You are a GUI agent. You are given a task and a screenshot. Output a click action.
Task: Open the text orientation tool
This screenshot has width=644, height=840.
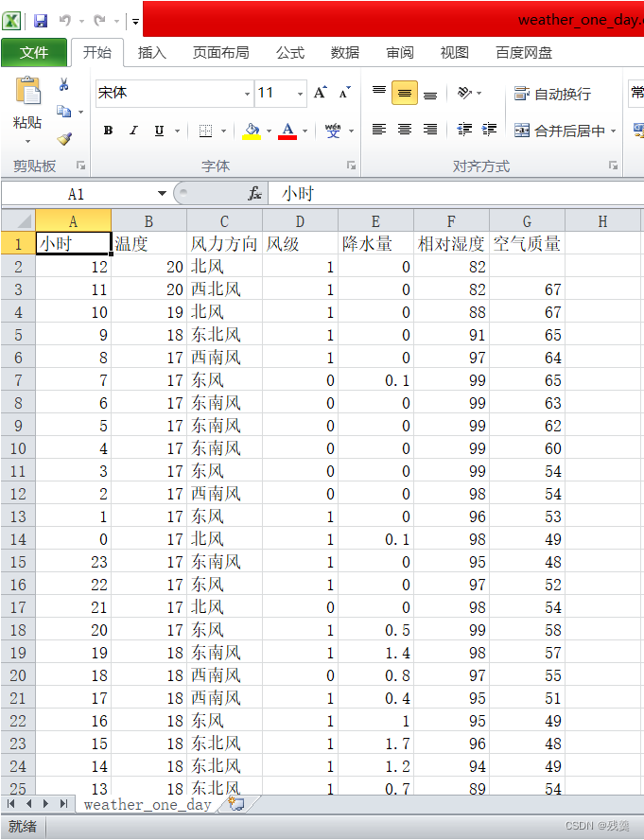pos(464,93)
